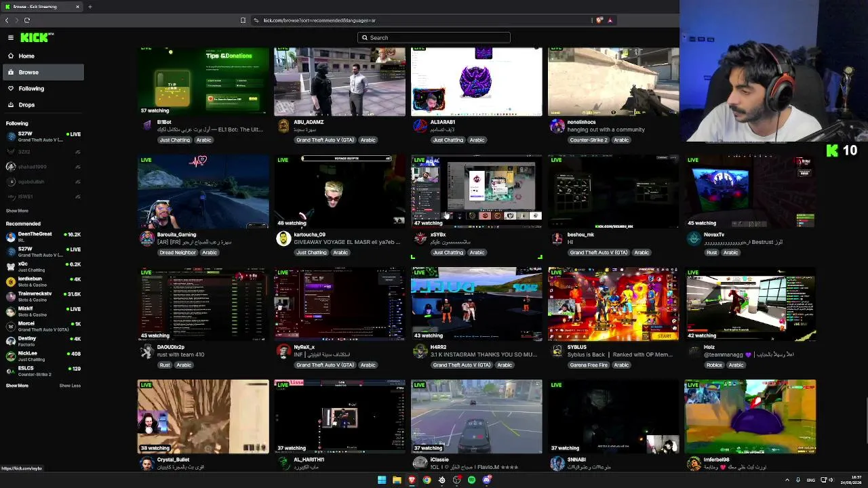
Task: Open El1Bot Tips & Donations stream thumbnail
Action: point(203,82)
